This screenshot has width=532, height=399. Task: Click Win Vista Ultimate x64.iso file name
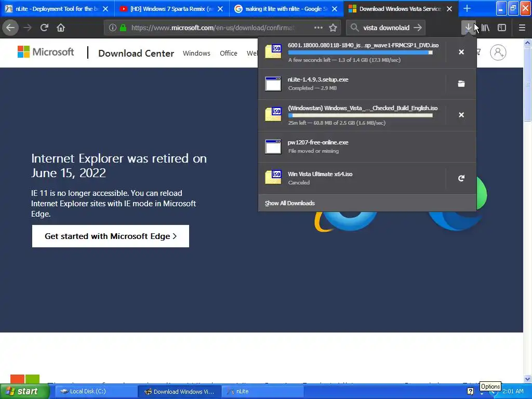point(320,174)
